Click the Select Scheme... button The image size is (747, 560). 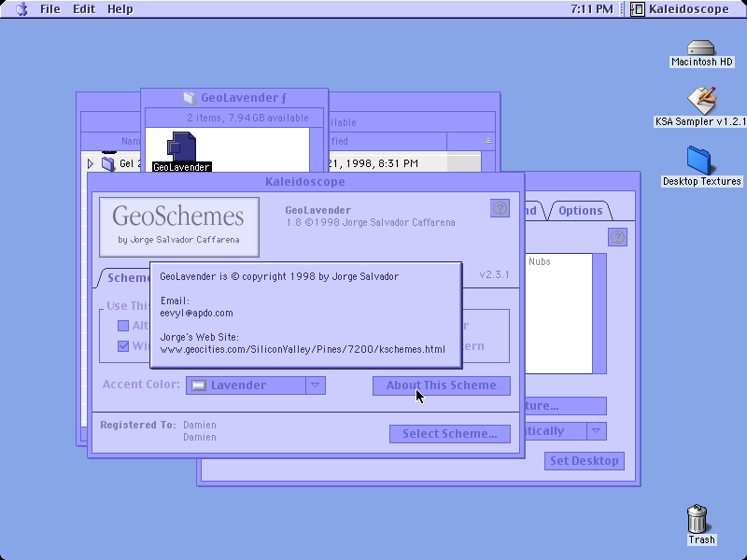[x=450, y=434]
